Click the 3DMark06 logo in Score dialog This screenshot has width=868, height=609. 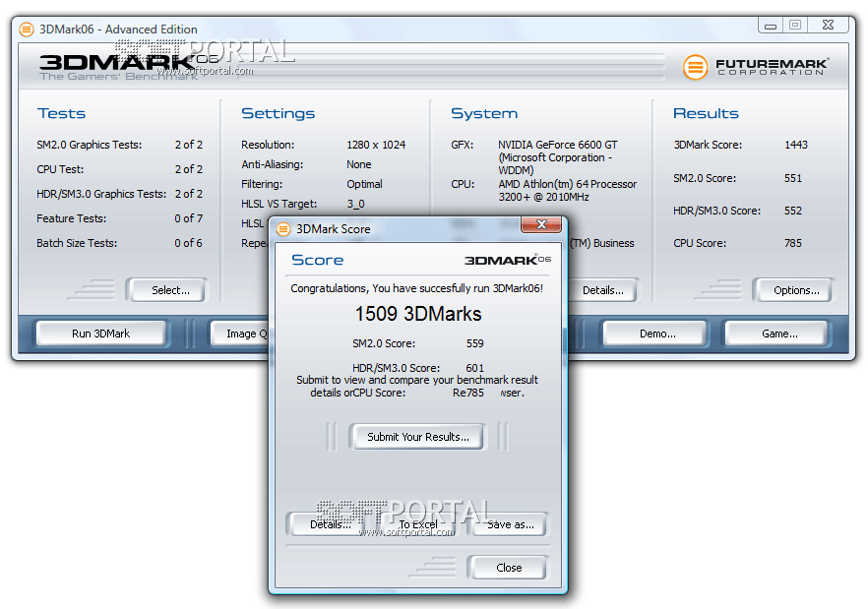[508, 260]
